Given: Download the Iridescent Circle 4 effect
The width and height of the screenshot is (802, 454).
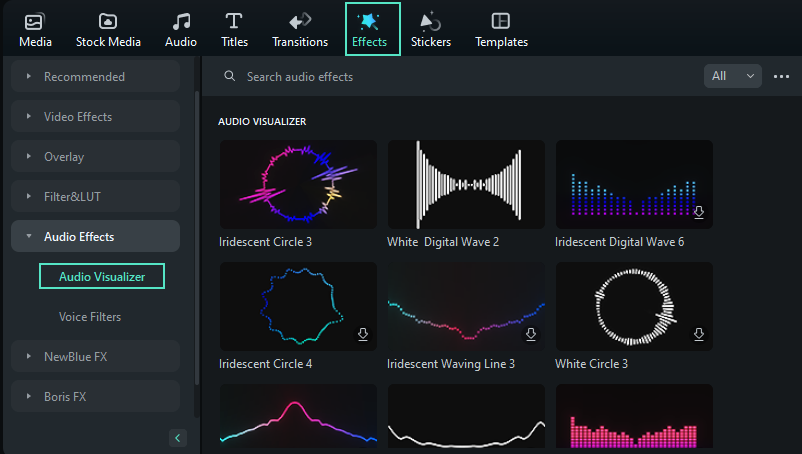Looking at the screenshot, I should coord(363,334).
